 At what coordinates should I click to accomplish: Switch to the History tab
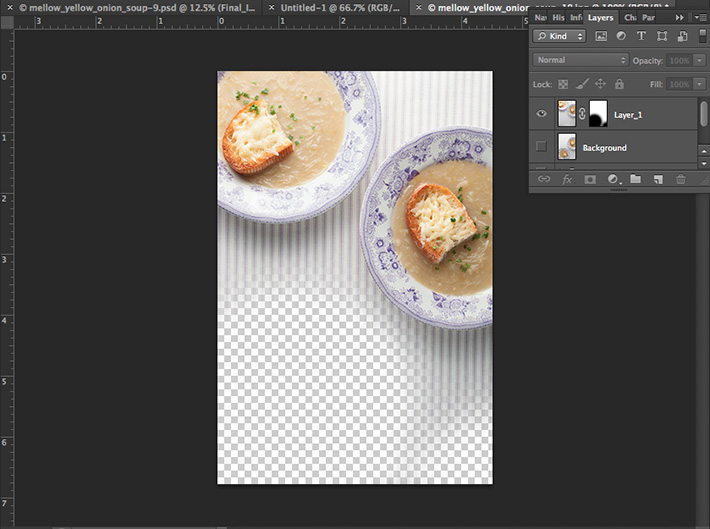point(558,17)
